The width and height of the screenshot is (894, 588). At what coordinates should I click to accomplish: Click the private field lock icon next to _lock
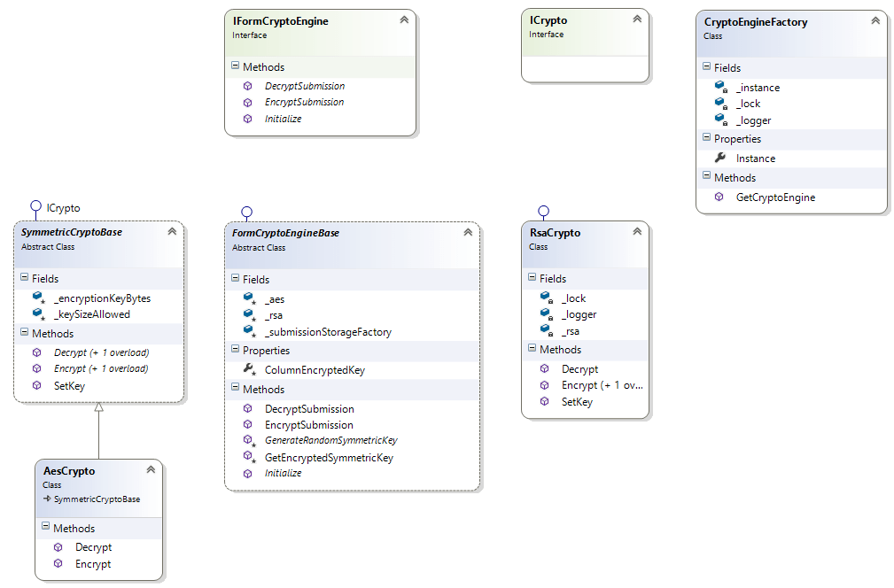tap(722, 104)
